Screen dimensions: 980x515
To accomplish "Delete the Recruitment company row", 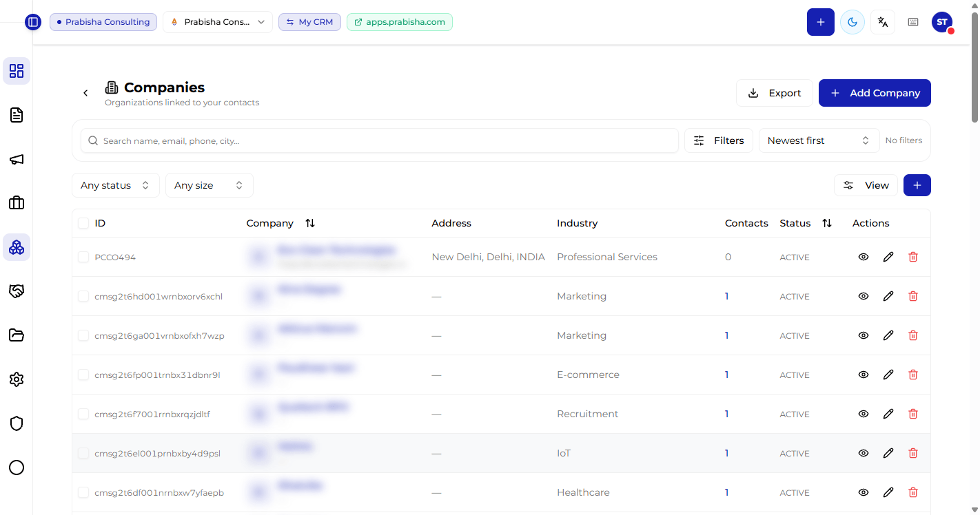I will click(913, 414).
